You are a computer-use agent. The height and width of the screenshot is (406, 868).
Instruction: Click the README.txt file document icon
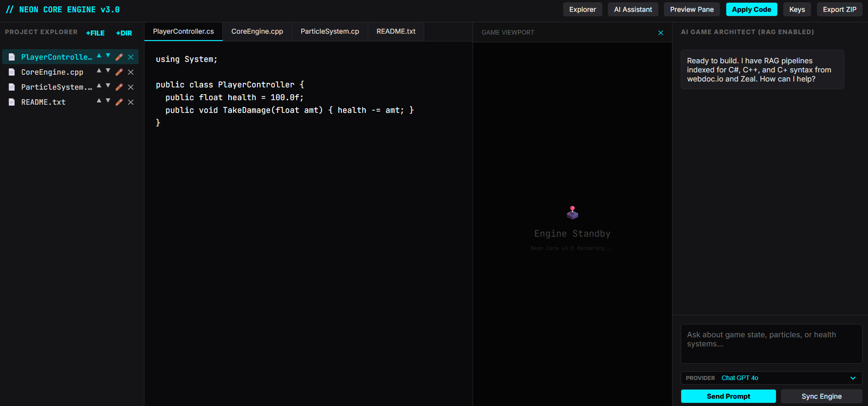click(12, 102)
